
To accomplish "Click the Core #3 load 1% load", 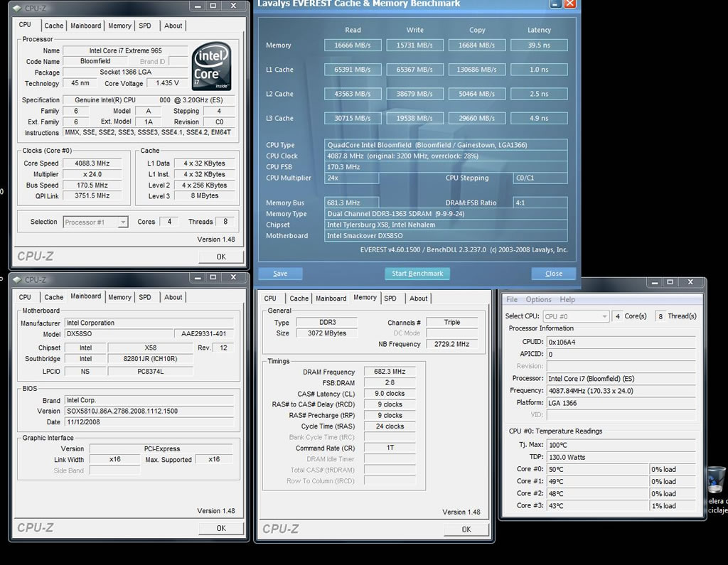I will 673,506.
